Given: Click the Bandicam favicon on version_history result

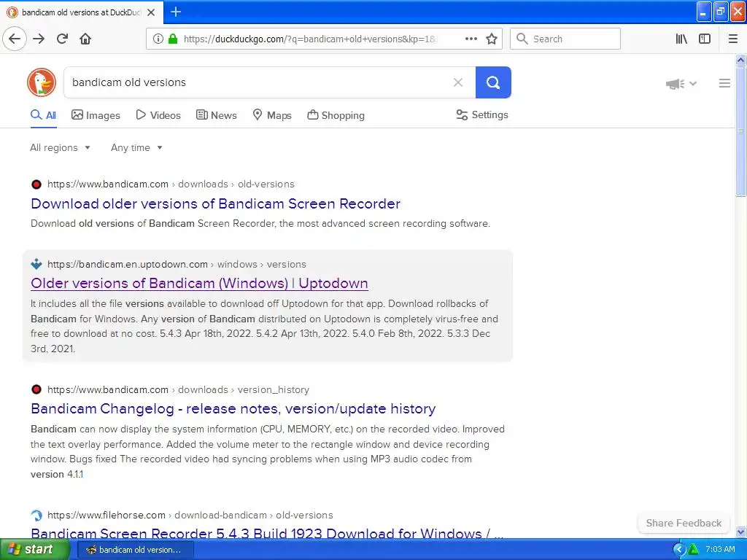Looking at the screenshot, I should [x=36, y=389].
